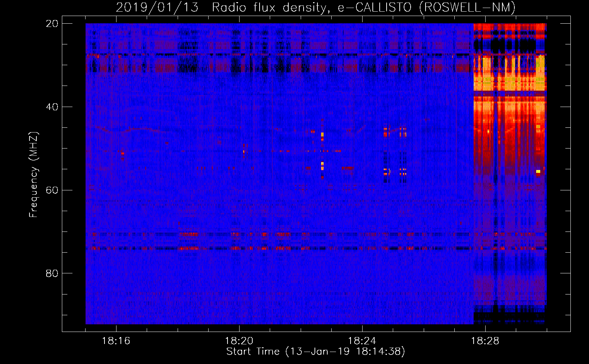Click the 60 MHz frequency tick label
The width and height of the screenshot is (589, 364).
click(x=52, y=190)
